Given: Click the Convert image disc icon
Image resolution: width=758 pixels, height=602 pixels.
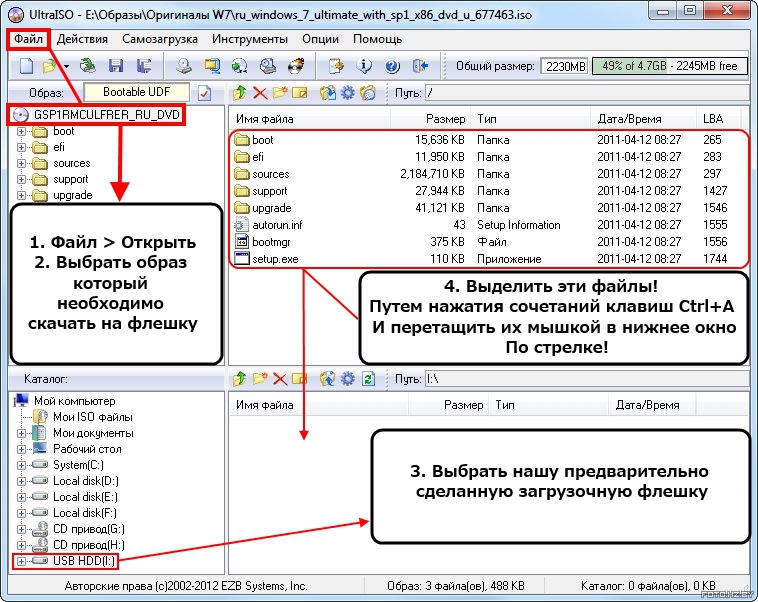Looking at the screenshot, I should (240, 66).
